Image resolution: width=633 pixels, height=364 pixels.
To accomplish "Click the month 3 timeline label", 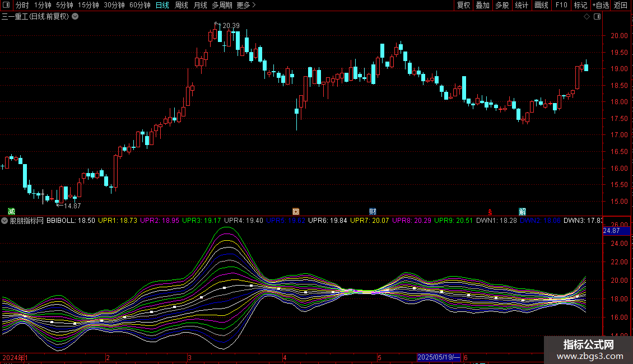I will click(x=189, y=357).
